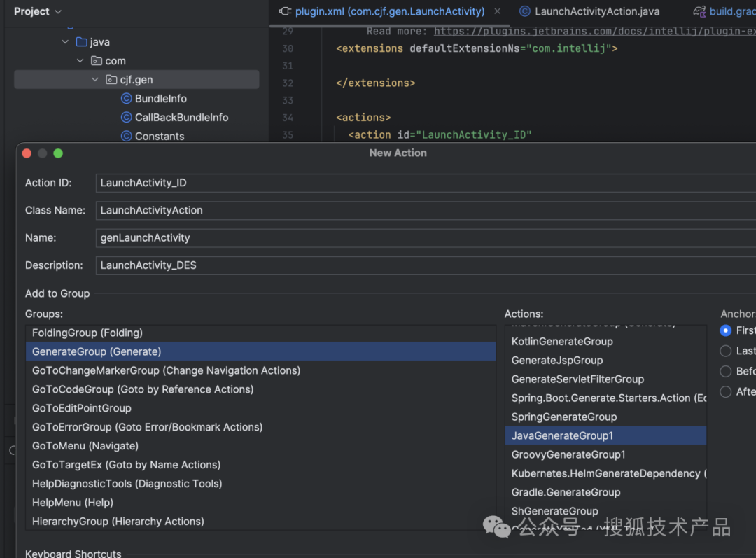Select HelpMenu (Help) in Groups list
Viewport: 756px width, 558px height.
coord(260,502)
